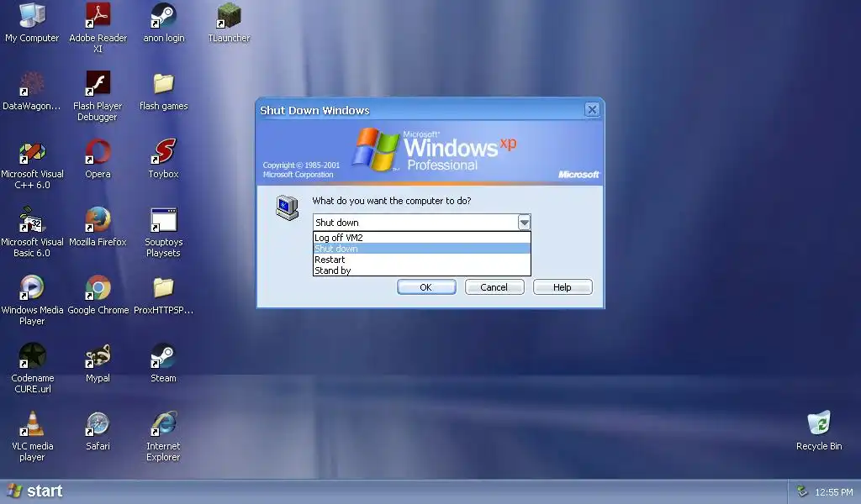Click the computer icon in Shut Down dialog

tap(288, 207)
